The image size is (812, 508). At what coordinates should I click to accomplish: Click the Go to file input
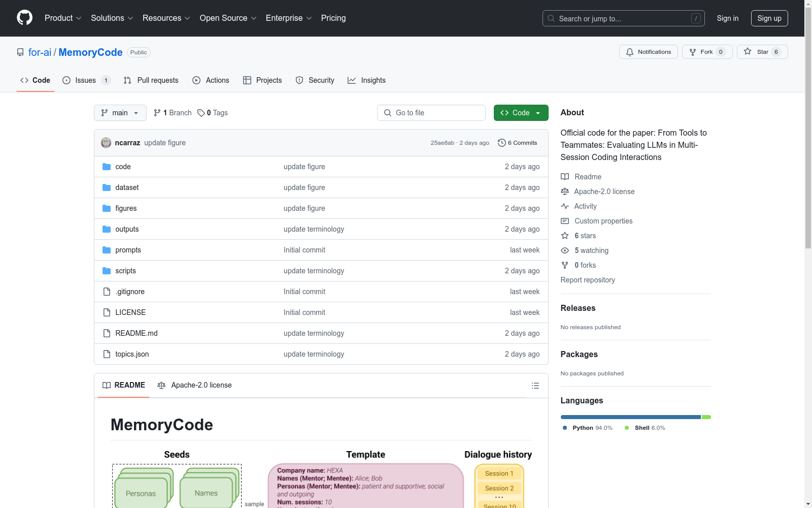point(431,113)
